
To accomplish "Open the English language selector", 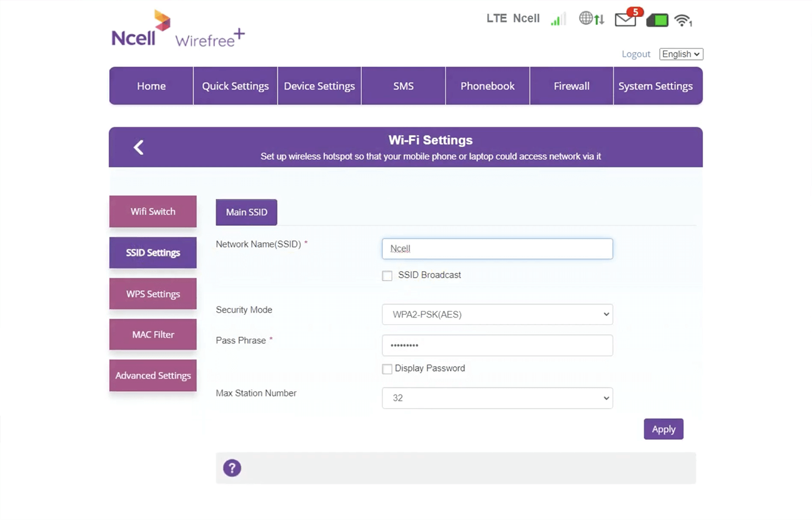I will tap(680, 54).
